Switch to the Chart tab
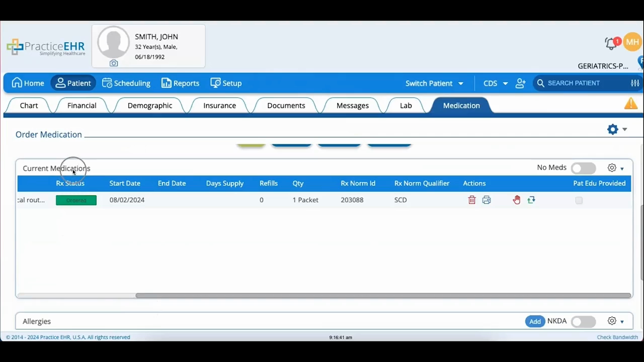Viewport: 644px width, 362px height. pos(29,105)
